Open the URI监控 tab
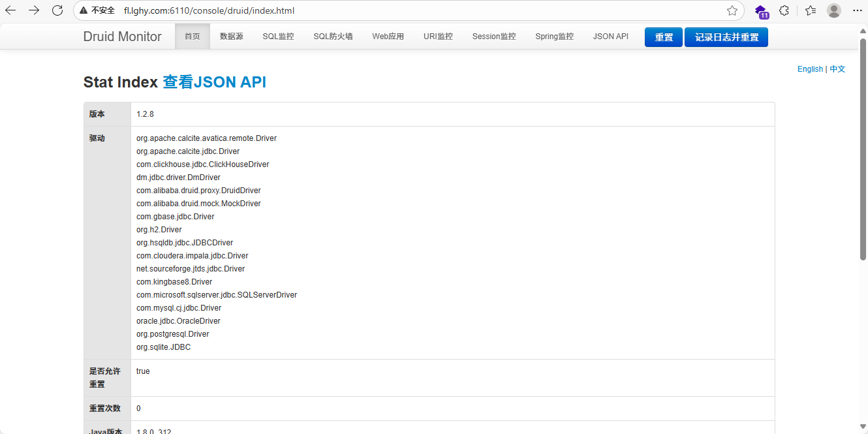868x434 pixels. click(x=438, y=37)
